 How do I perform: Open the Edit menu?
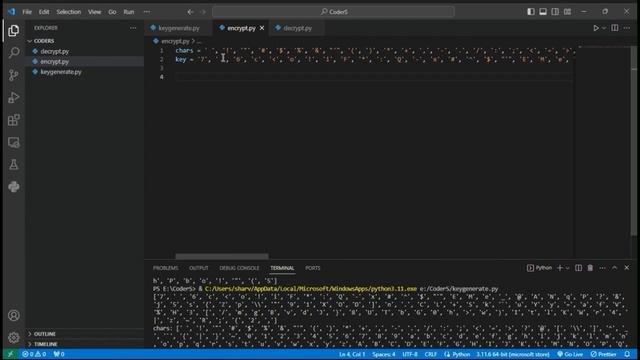[x=44, y=12]
